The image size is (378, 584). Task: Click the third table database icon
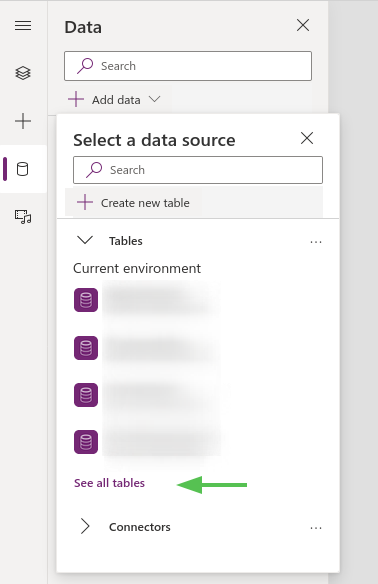(x=86, y=395)
